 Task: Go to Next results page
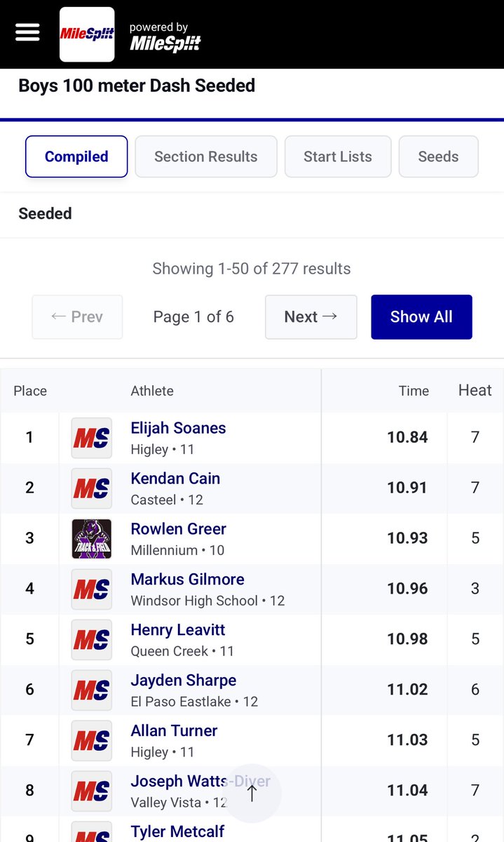click(x=311, y=317)
